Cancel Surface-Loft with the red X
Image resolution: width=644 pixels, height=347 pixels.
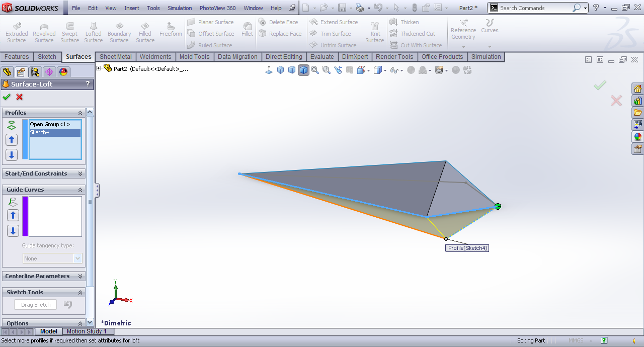coord(20,97)
